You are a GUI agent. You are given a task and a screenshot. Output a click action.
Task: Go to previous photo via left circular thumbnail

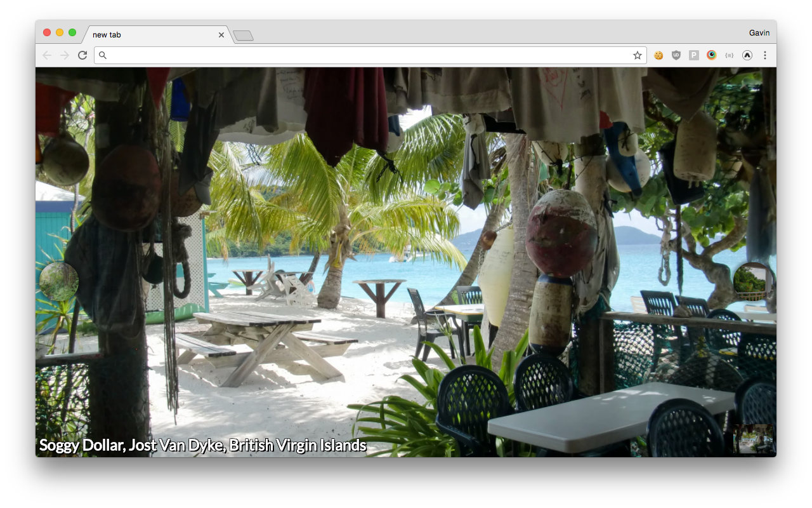(x=59, y=281)
